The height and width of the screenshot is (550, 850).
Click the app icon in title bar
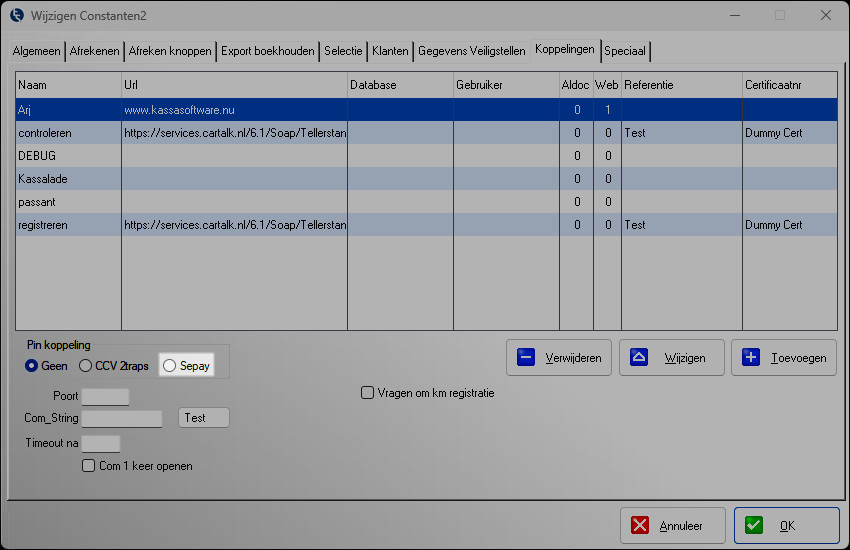[15, 15]
